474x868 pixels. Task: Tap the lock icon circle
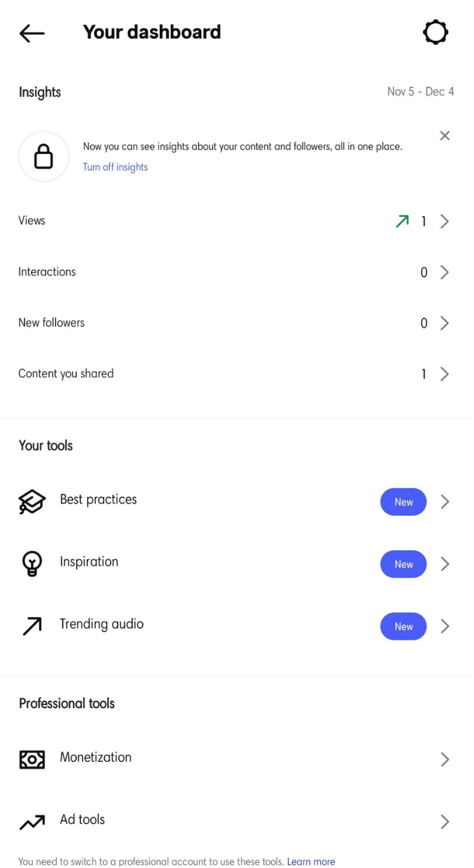[44, 157]
